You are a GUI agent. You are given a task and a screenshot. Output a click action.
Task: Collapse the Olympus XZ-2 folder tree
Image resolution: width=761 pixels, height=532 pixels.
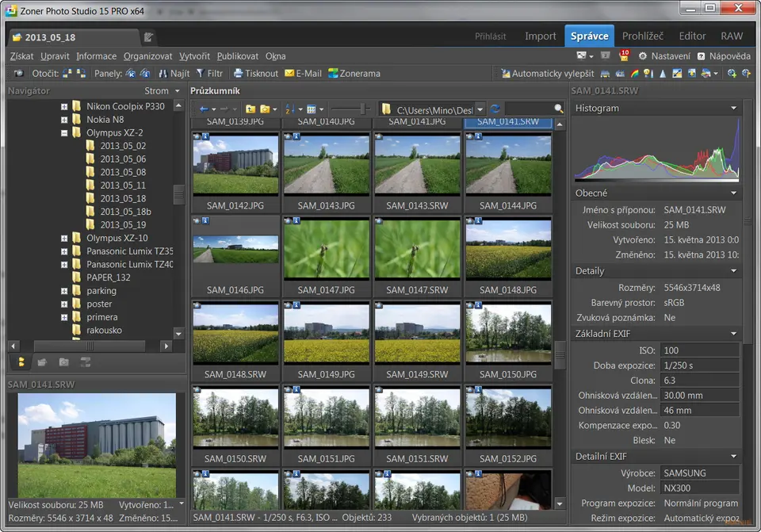click(x=64, y=133)
